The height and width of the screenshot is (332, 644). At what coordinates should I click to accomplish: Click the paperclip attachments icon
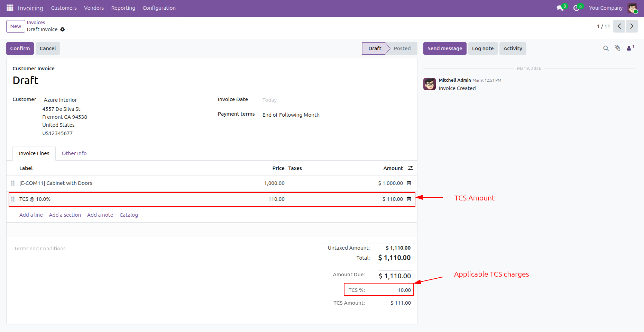coord(617,48)
